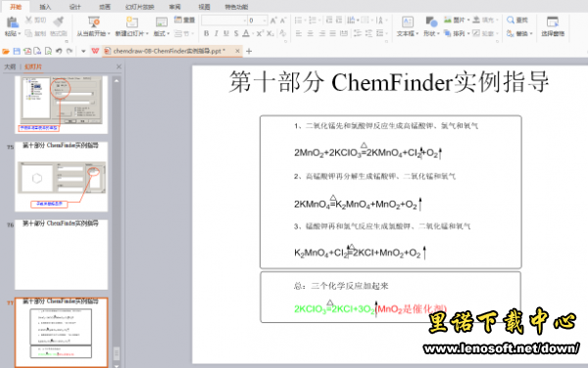Click the numbered list icon
This screenshot has height=368, width=588.
(x=312, y=21)
